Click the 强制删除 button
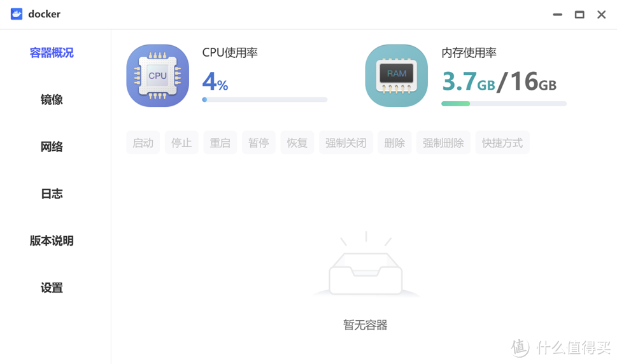 (x=443, y=143)
